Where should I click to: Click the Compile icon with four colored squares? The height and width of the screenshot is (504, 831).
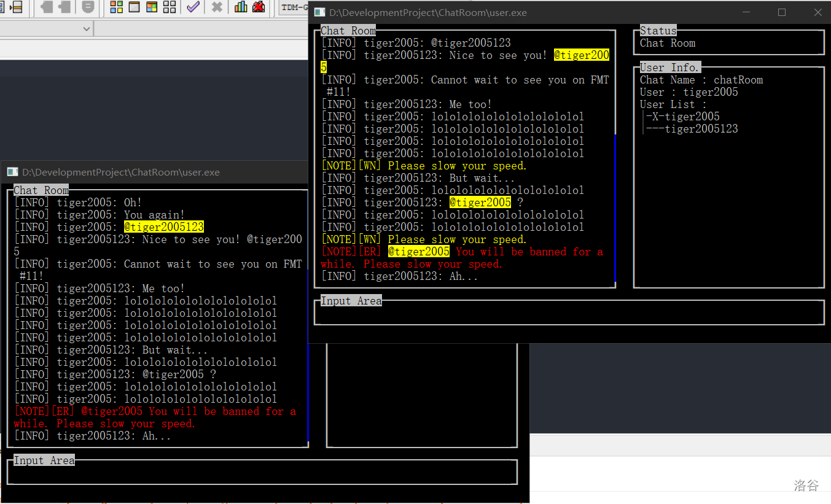116,7
